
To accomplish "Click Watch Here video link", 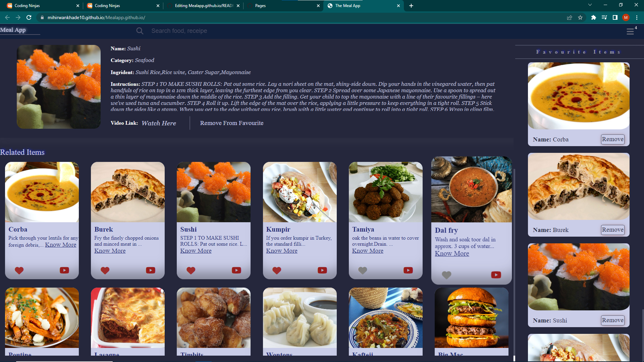I will pos(159,123).
